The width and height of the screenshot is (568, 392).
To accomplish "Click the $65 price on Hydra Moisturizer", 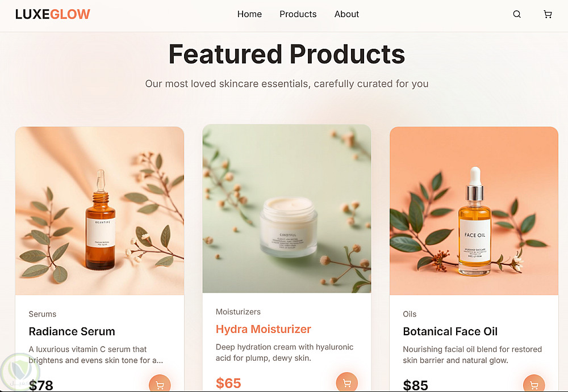I will 228,383.
